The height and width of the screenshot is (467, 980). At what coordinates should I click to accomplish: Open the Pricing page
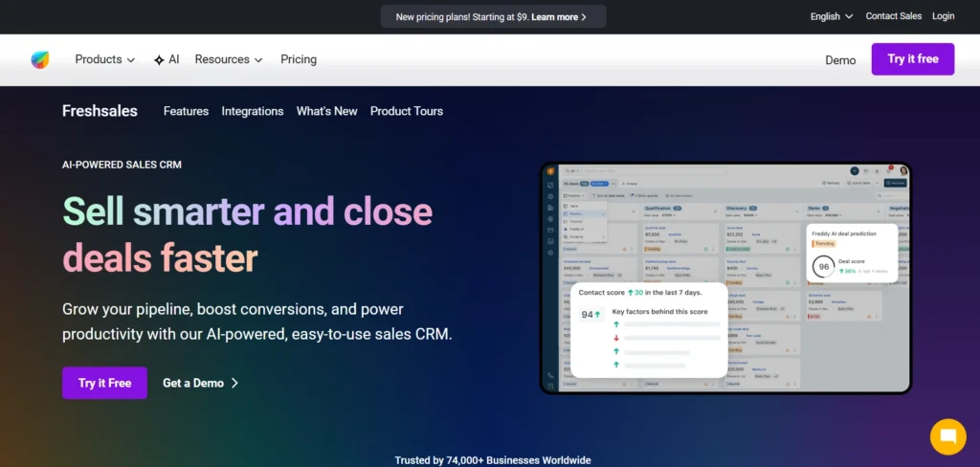coord(299,59)
